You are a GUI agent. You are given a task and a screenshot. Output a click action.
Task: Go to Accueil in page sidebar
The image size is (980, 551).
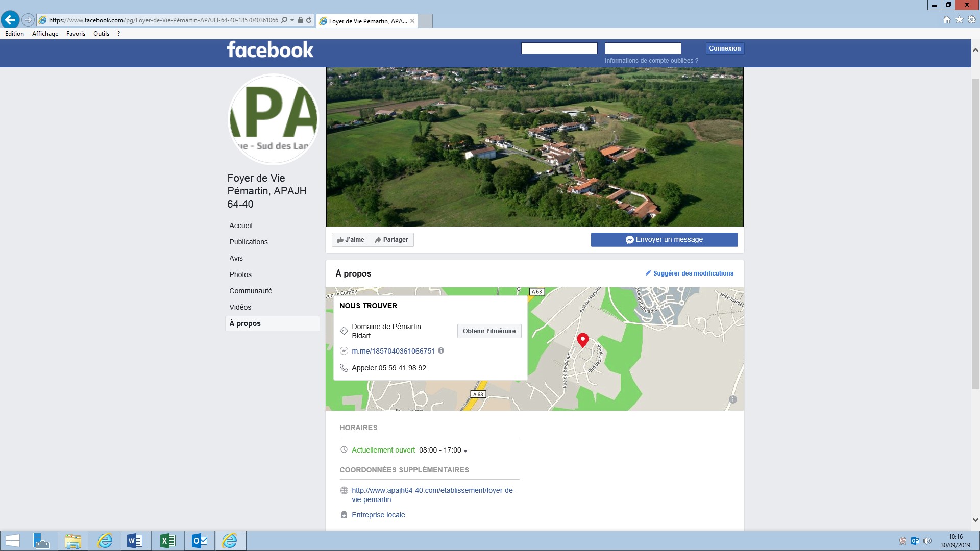click(x=241, y=226)
